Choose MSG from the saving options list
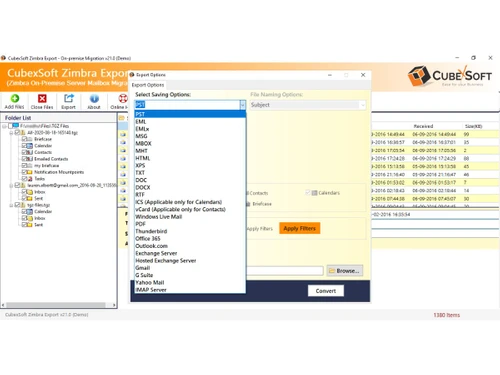This screenshot has height=375, width=500. (190, 136)
